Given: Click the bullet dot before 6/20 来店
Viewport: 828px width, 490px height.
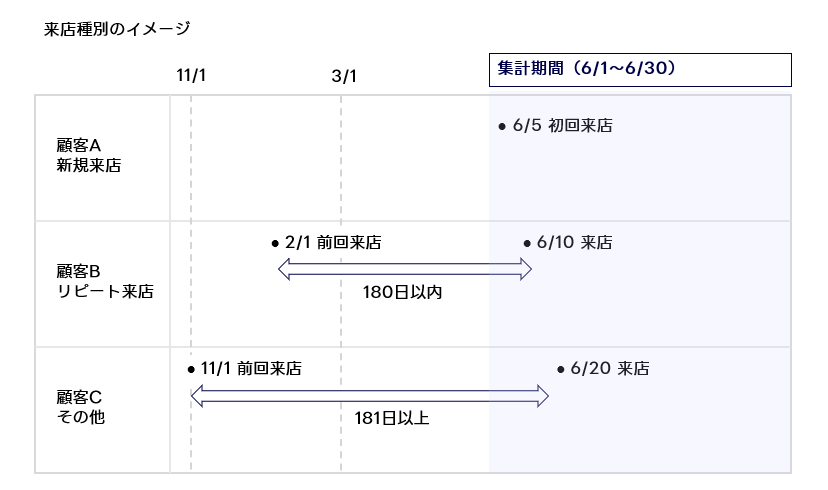Looking at the screenshot, I should click(560, 370).
